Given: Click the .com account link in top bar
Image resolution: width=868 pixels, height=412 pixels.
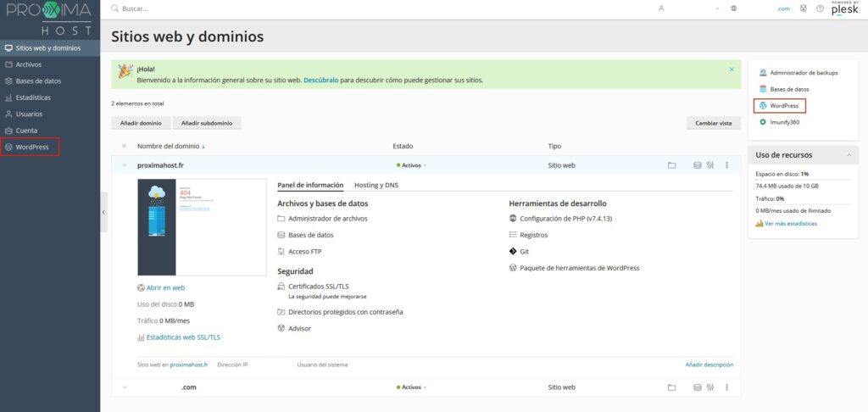Looking at the screenshot, I should [782, 8].
